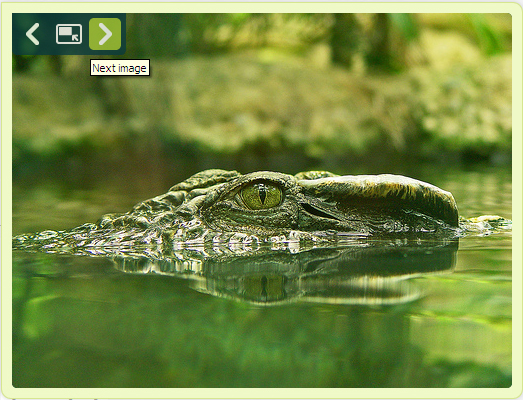Advance using the green next arrow
The height and width of the screenshot is (400, 523).
(105, 34)
